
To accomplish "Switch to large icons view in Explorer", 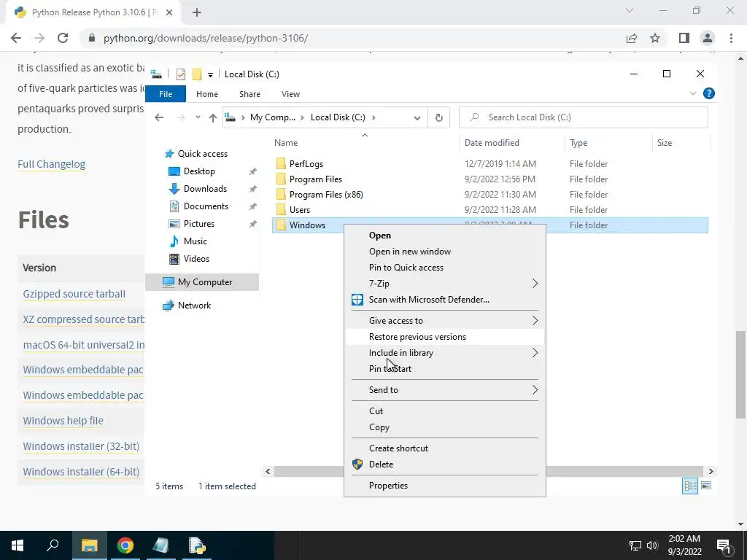I will (706, 486).
